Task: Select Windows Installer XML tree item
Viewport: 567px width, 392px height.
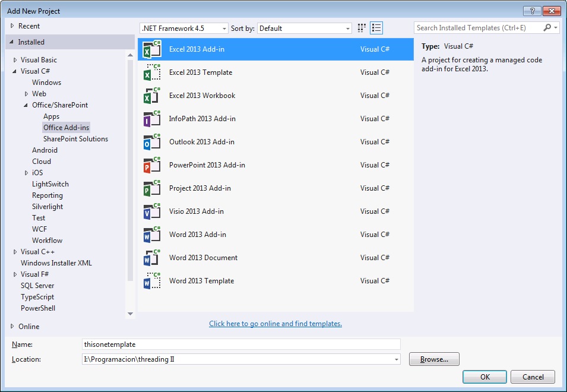Action: [56, 263]
